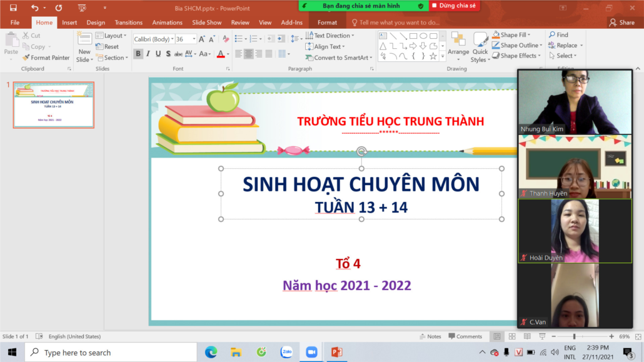The width and height of the screenshot is (644, 362).
Task: Open the Layout dropdown
Action: pyautogui.click(x=111, y=36)
